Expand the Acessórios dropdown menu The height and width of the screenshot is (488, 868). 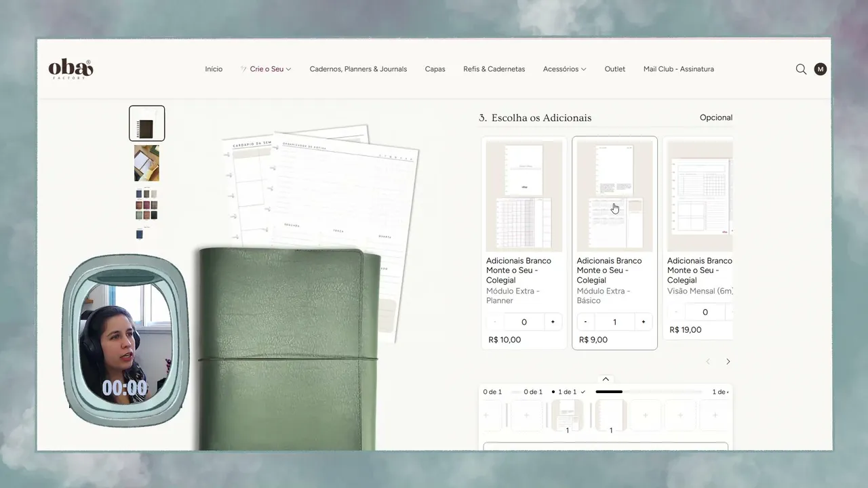pyautogui.click(x=564, y=69)
